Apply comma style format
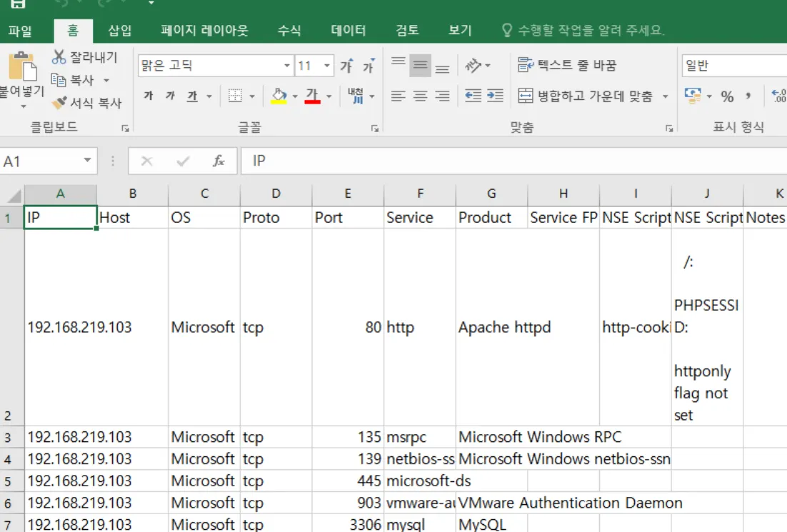Image resolution: width=787 pixels, height=532 pixels. coord(748,96)
